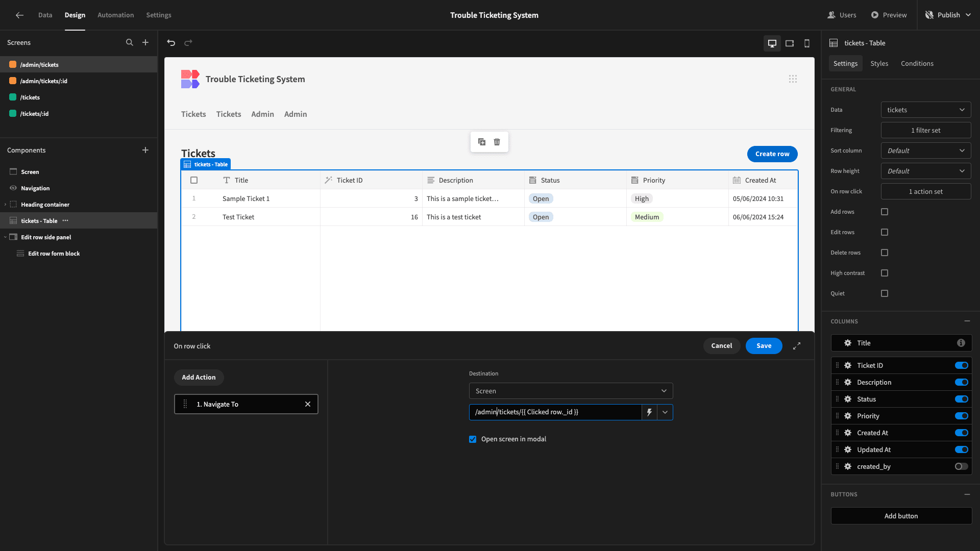Switch to tablet preview mode

click(790, 43)
